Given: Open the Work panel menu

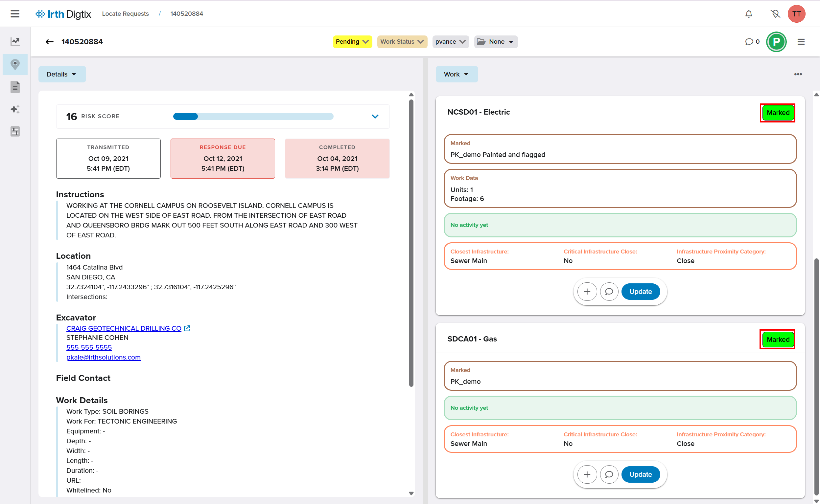Looking at the screenshot, I should [456, 74].
